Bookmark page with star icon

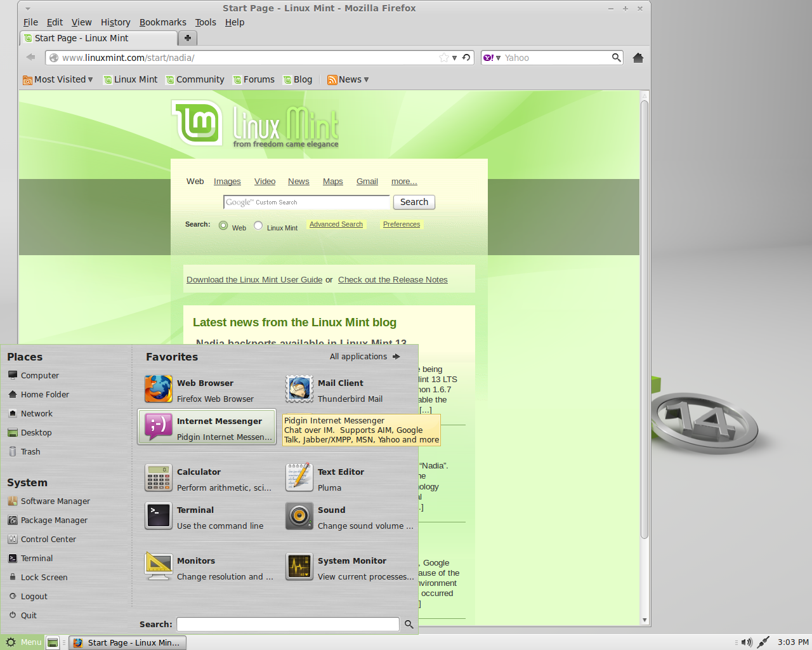(x=444, y=58)
